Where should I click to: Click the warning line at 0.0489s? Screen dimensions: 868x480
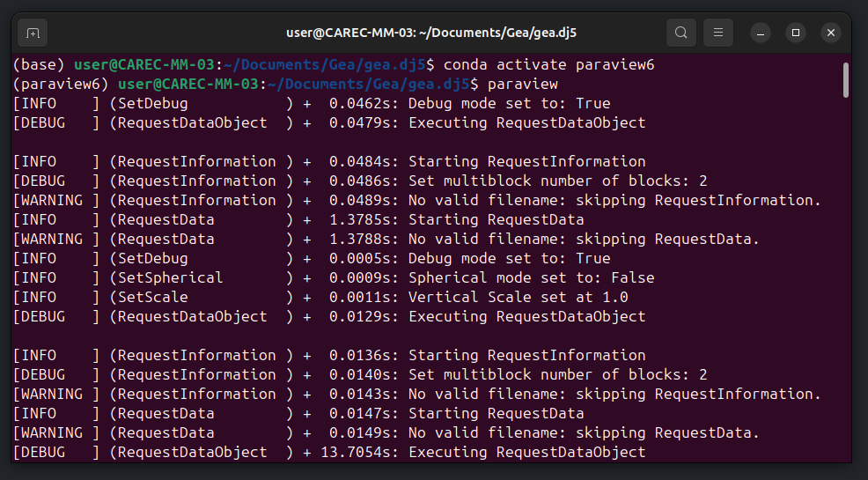417,201
